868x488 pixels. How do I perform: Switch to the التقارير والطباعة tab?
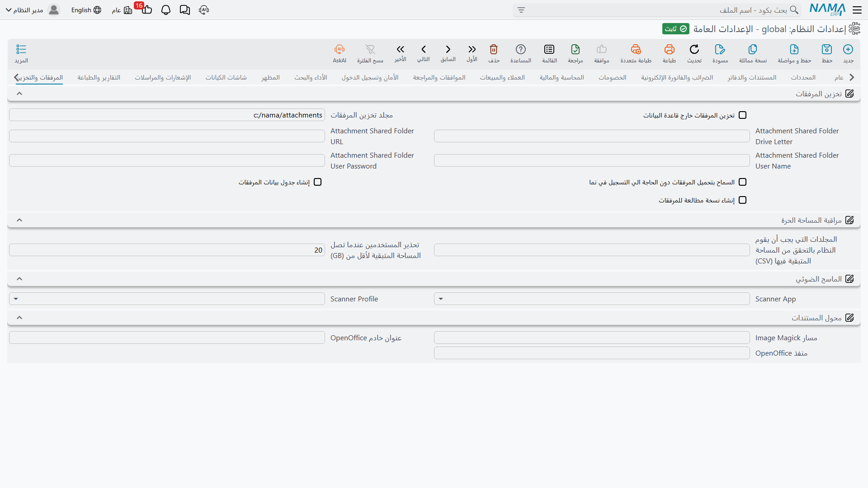[99, 78]
